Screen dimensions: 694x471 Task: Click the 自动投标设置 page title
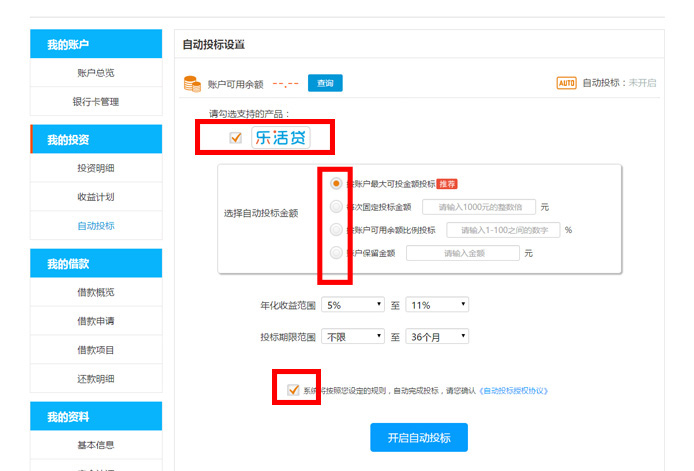tap(214, 44)
